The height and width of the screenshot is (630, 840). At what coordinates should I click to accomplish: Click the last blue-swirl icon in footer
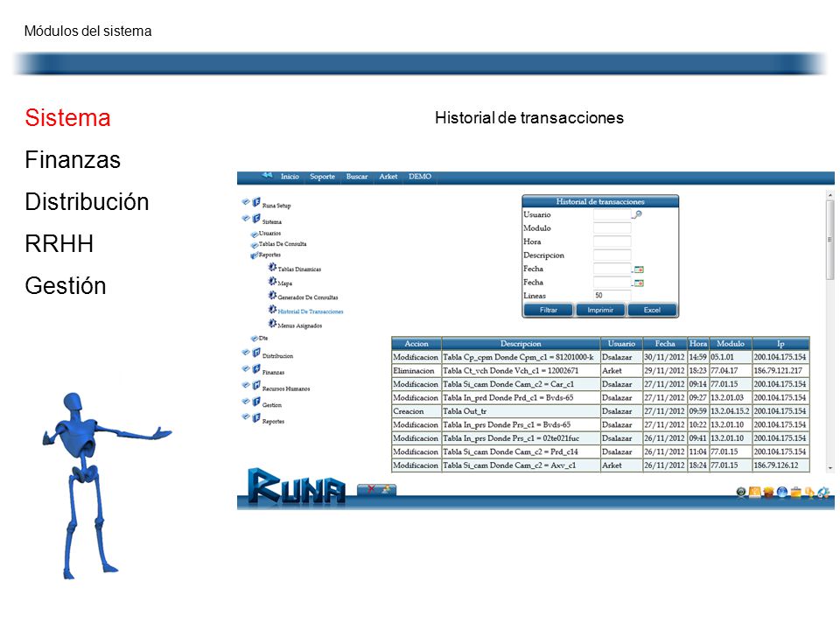[823, 492]
